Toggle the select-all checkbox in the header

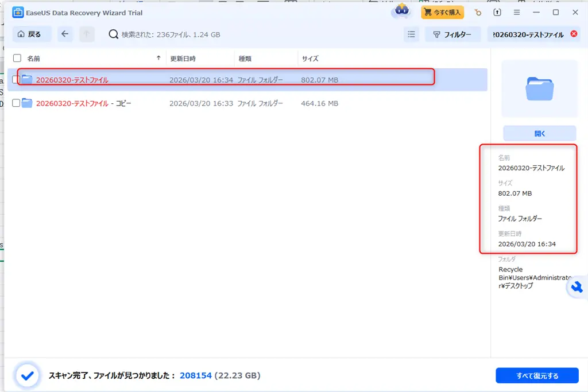point(16,58)
